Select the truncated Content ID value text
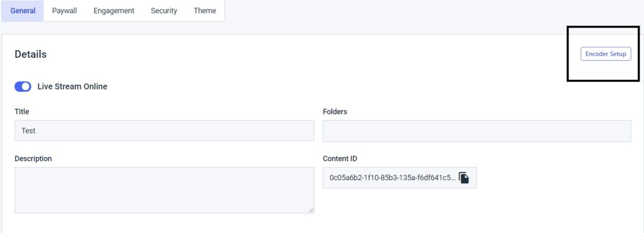The image size is (644, 233). [392, 178]
